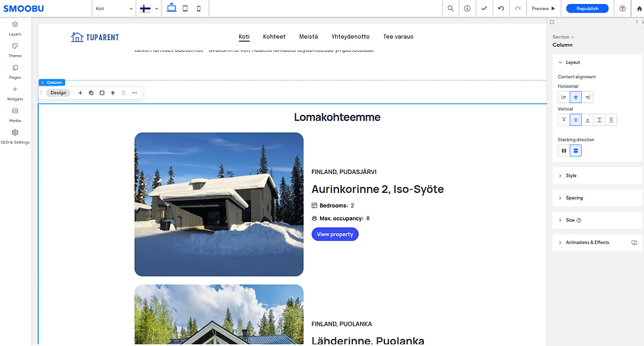Add element with plus icon in column toolbar
Image resolution: width=644 pixels, height=346 pixels.
pos(80,93)
